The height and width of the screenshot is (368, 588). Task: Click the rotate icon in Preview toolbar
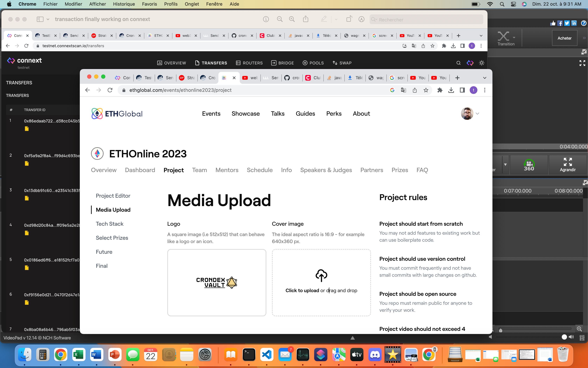pyautogui.click(x=349, y=19)
